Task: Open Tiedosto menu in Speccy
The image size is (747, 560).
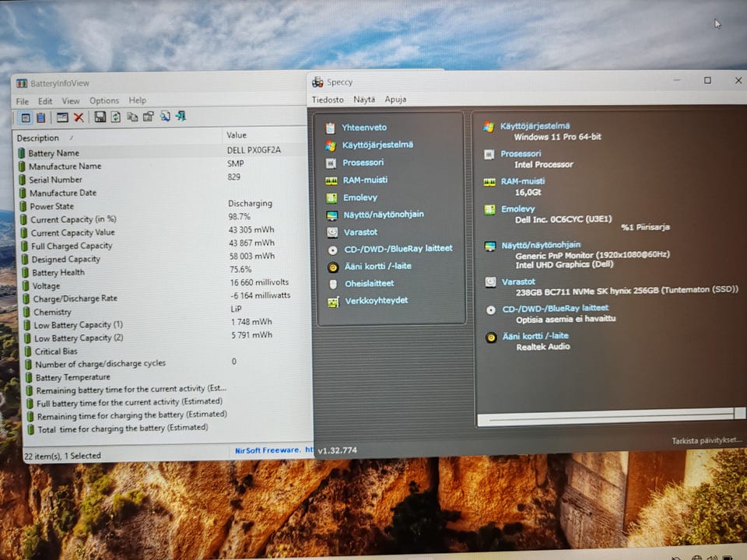Action: [x=328, y=100]
